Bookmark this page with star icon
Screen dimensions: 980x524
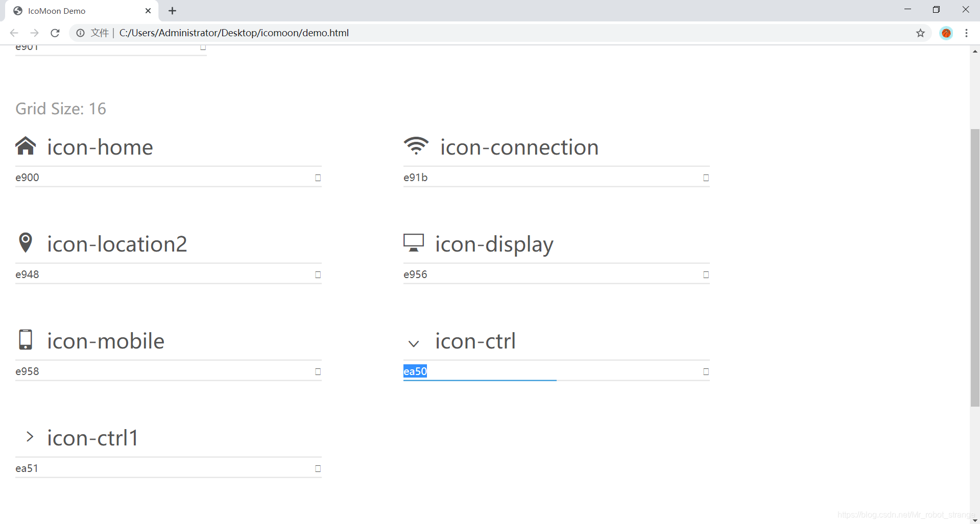(920, 33)
